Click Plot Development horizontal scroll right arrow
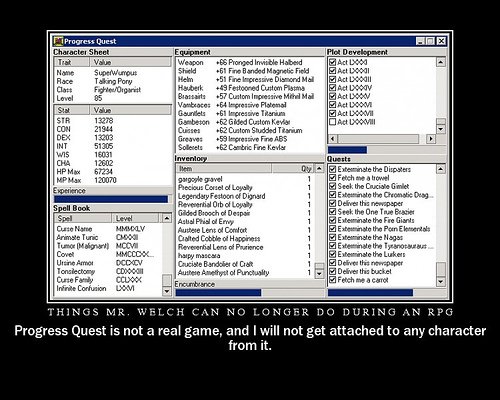 pos(431,139)
